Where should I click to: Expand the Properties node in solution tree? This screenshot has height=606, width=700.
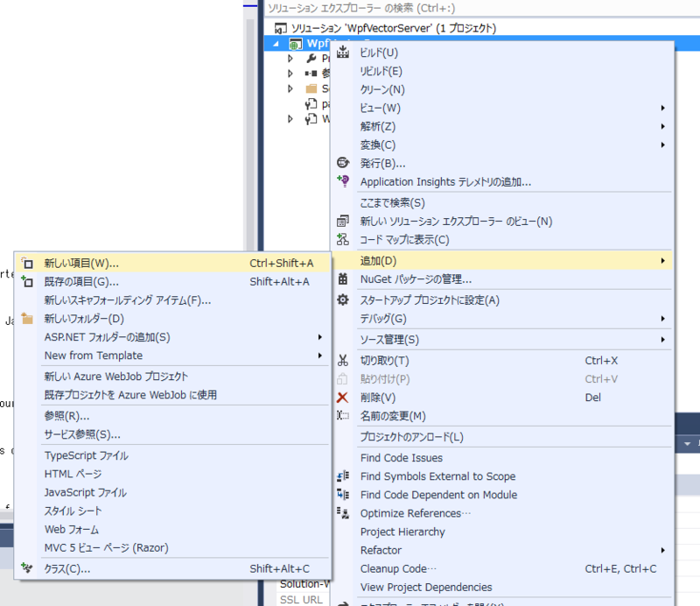(290, 59)
